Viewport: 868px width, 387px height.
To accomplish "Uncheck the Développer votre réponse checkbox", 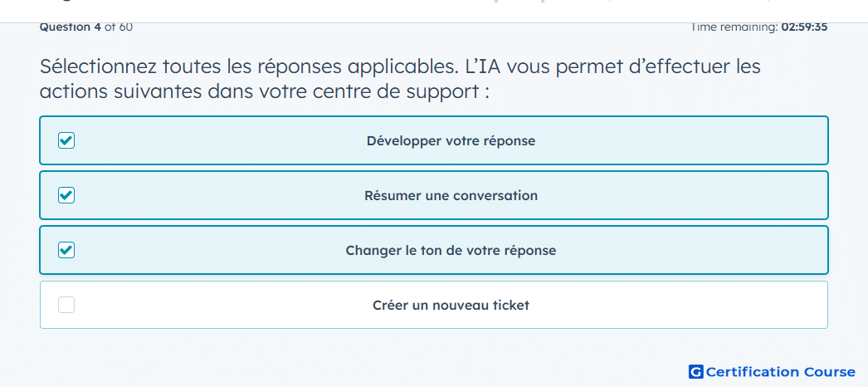I will tap(66, 140).
